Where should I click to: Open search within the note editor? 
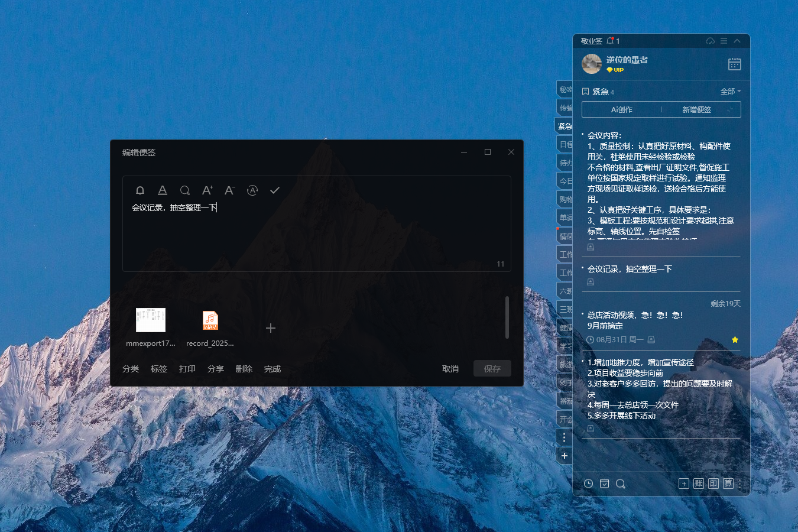pyautogui.click(x=185, y=190)
